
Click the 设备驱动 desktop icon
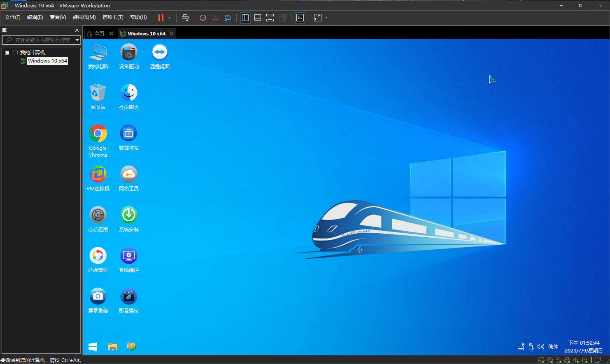click(x=129, y=57)
